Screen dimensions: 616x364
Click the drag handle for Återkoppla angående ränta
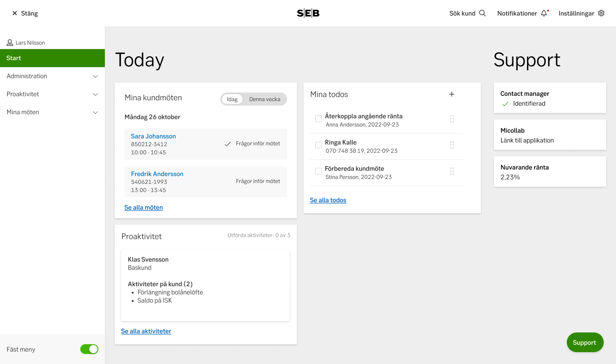pyautogui.click(x=452, y=119)
